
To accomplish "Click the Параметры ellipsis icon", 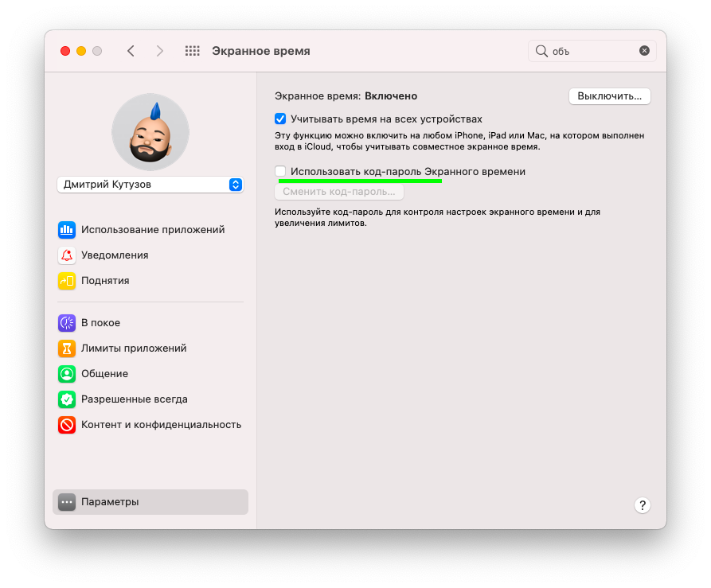I will pos(67,502).
